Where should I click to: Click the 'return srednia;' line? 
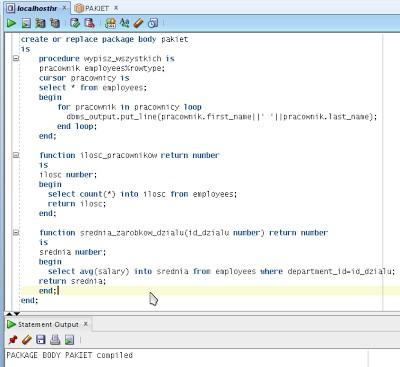(72, 281)
